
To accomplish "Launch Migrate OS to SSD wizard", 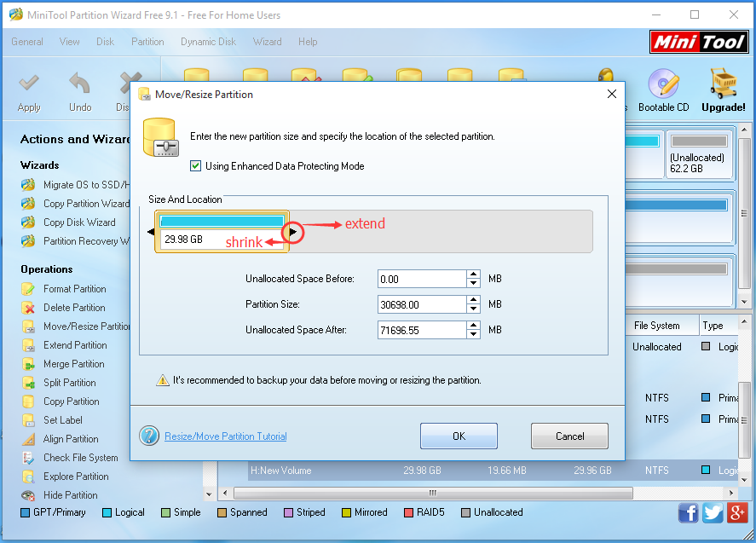I will click(75, 185).
